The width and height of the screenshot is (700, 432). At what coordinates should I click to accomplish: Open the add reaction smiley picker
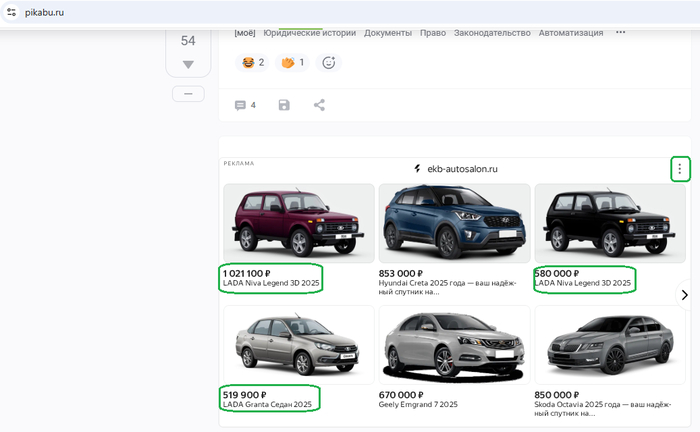pos(329,62)
